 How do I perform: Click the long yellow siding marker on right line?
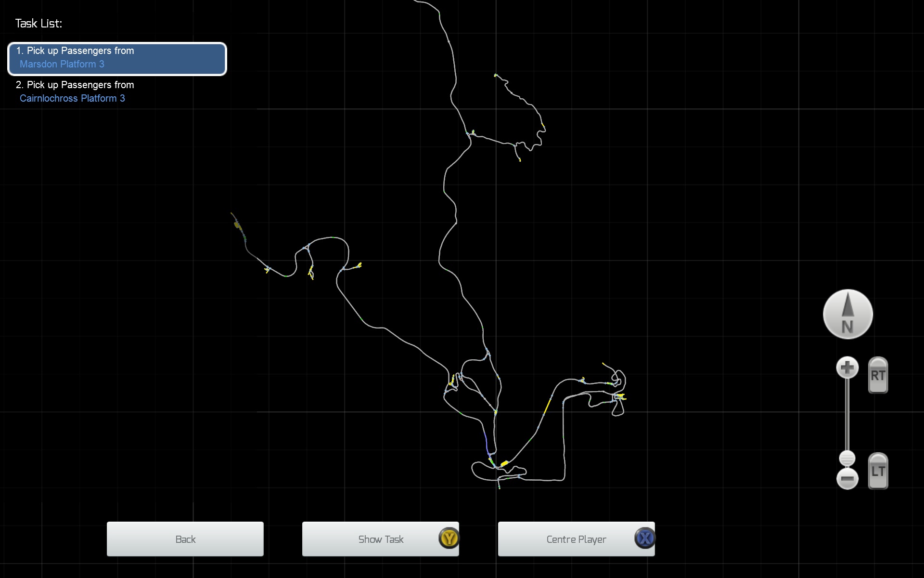tap(547, 406)
